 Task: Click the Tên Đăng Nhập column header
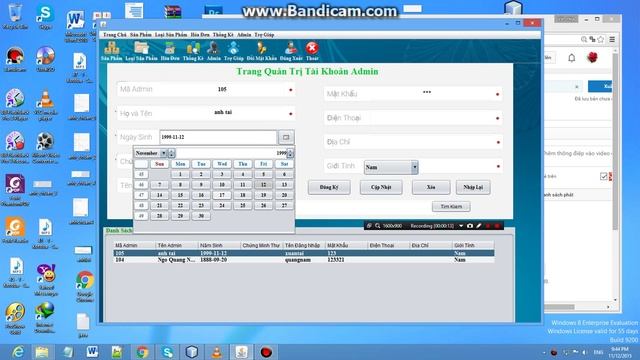[304, 245]
